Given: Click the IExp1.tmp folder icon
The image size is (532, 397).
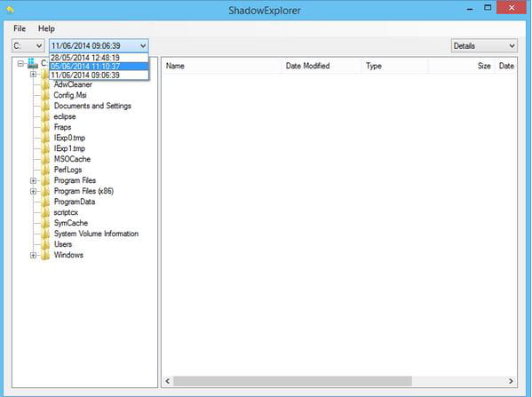Looking at the screenshot, I should point(45,148).
